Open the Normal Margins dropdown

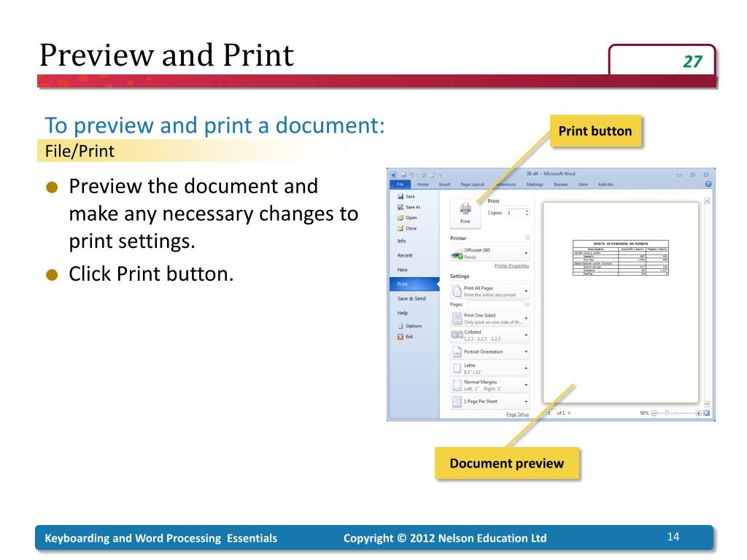489,385
